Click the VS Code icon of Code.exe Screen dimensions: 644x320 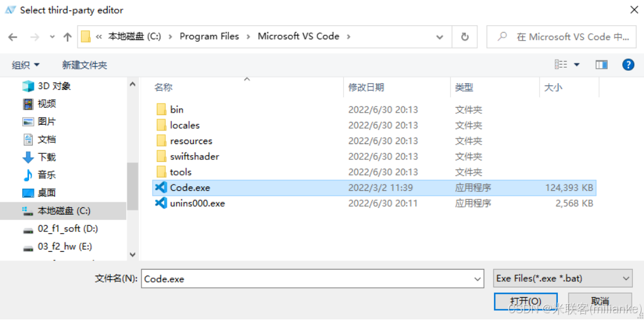pyautogui.click(x=161, y=188)
